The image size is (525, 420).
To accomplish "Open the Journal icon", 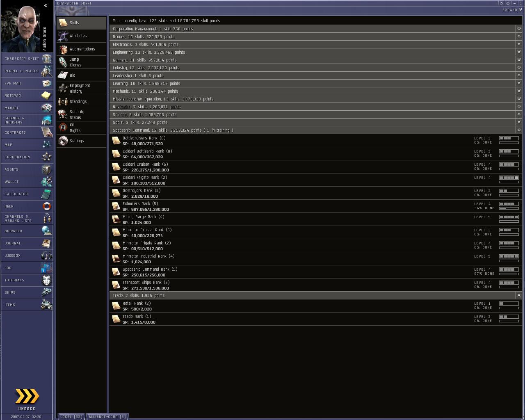I will [x=47, y=243].
